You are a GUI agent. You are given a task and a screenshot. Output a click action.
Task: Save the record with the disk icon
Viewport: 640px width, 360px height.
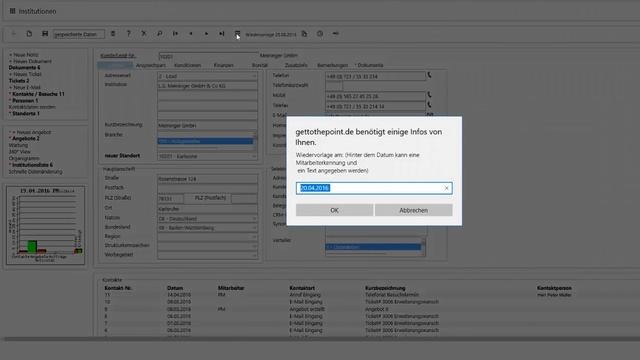(45, 34)
